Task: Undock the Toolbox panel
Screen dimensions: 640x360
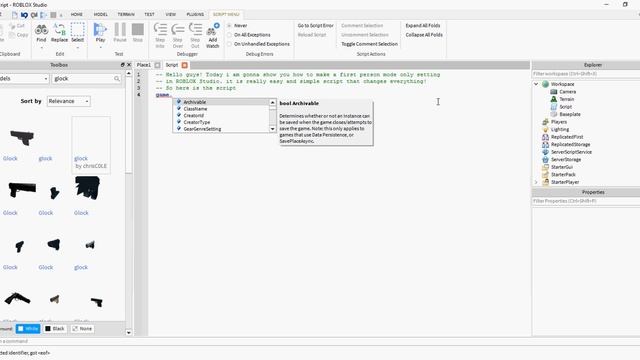Action: click(122, 65)
